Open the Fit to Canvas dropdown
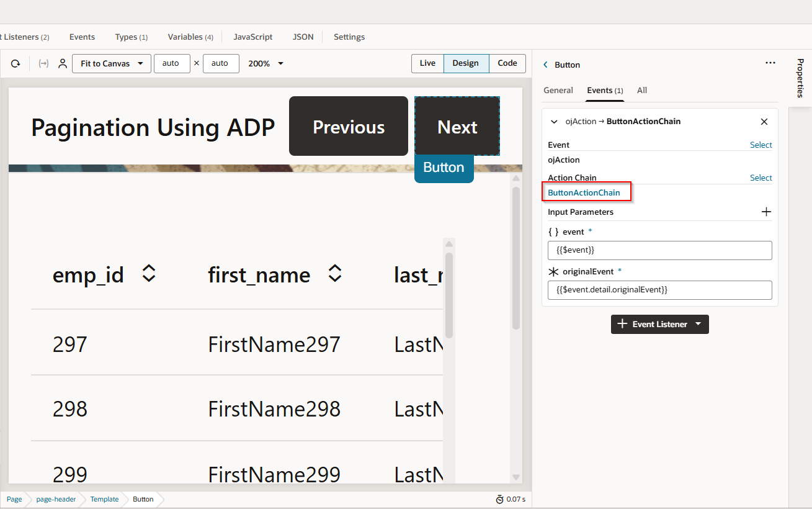The height and width of the screenshot is (509, 812). [x=112, y=63]
